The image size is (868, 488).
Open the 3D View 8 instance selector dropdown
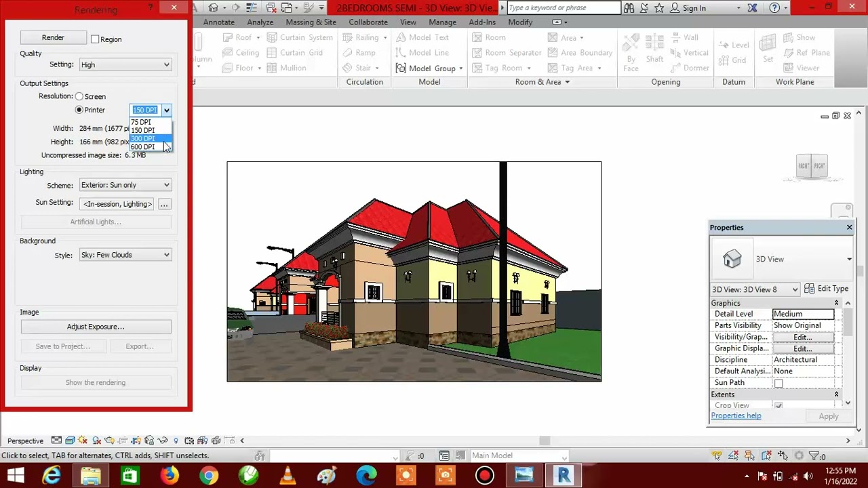coord(755,289)
